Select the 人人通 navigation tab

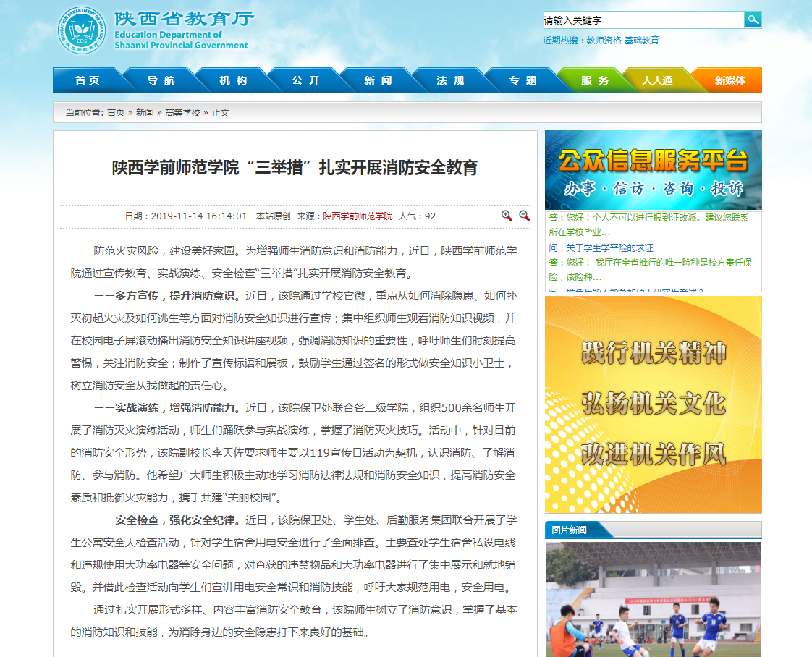[x=657, y=80]
